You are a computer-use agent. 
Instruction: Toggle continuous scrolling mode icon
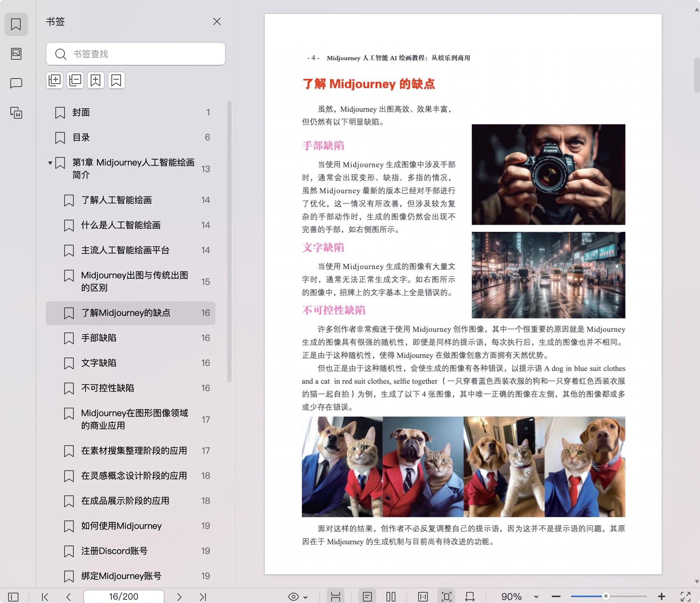click(x=336, y=597)
